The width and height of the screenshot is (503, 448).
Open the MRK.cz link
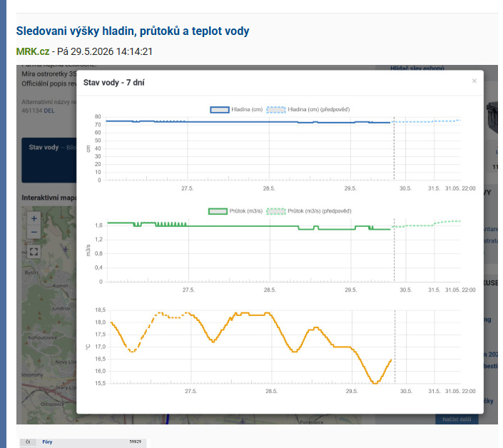[33, 51]
